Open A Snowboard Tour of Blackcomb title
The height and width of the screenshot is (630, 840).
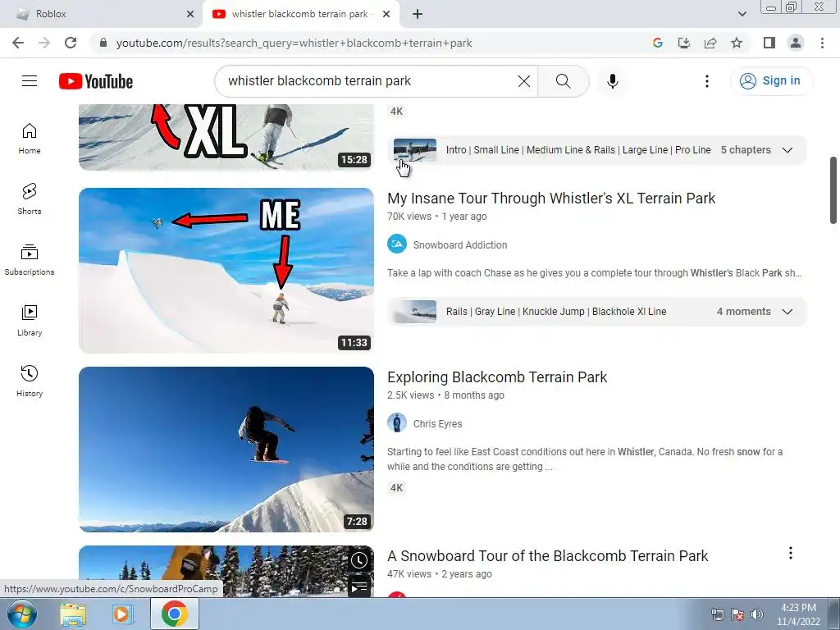(x=547, y=556)
